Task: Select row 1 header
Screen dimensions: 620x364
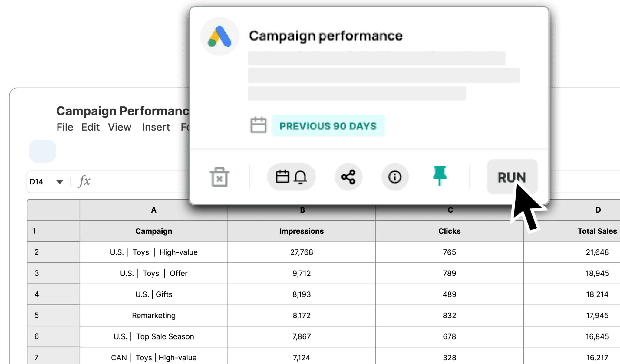Action: [x=54, y=231]
